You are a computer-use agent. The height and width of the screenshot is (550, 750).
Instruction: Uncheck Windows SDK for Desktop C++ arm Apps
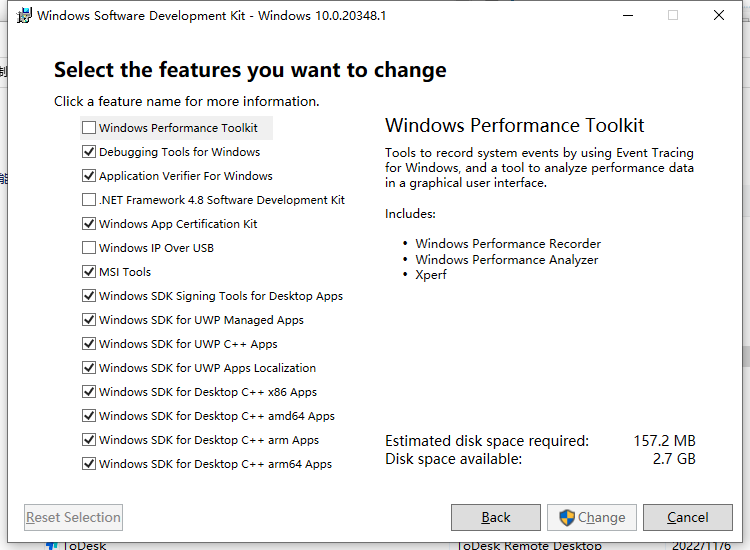point(89,440)
